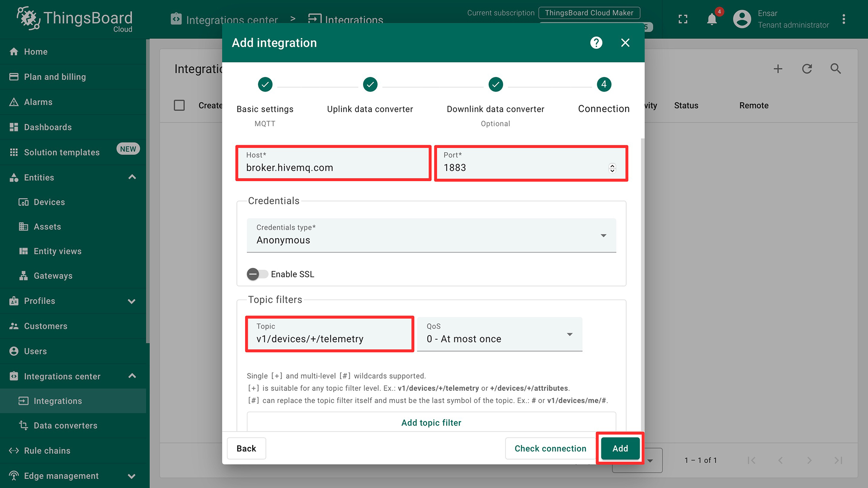
Task: Toggle the Downlink data converter step checkmark
Action: click(495, 84)
